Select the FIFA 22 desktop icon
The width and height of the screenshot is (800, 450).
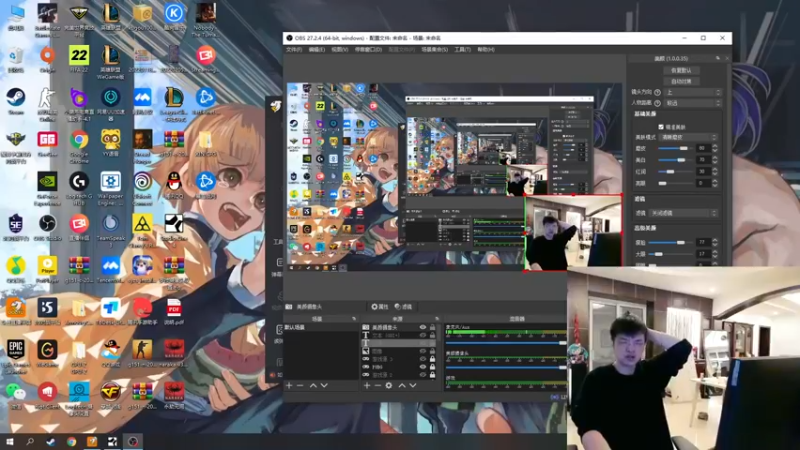pyautogui.click(x=79, y=59)
